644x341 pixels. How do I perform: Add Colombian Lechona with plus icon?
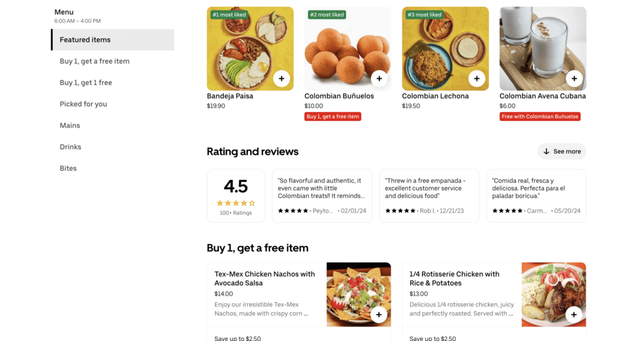[x=476, y=79]
